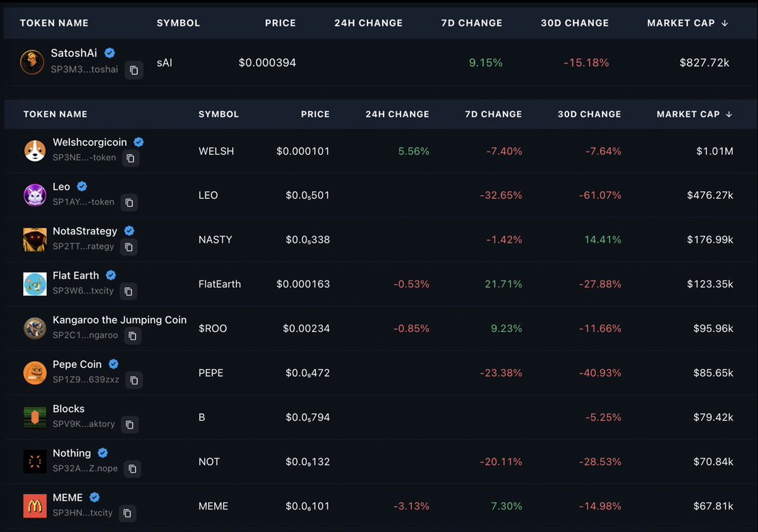758x532 pixels.
Task: Copy Nothing token contract address
Action: click(132, 469)
